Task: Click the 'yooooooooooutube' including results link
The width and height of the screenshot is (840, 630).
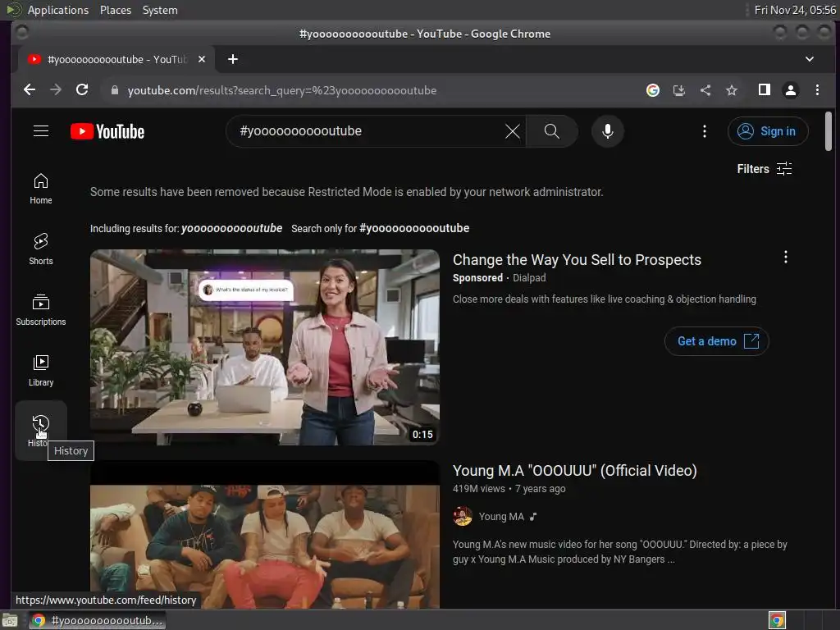Action: [x=231, y=228]
